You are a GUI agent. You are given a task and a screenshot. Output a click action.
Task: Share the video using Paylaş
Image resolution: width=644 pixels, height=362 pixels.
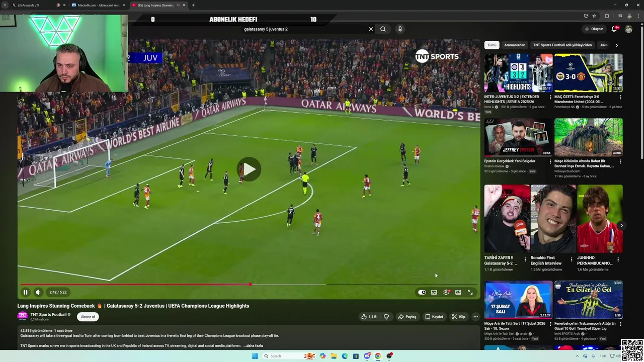click(x=408, y=317)
